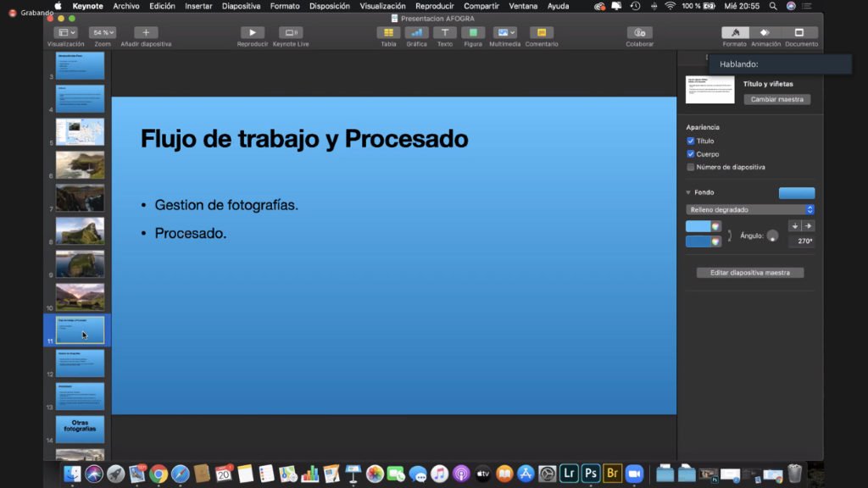Click Editar diapositiva maestra button
This screenshot has width=868, height=488.
click(x=750, y=273)
